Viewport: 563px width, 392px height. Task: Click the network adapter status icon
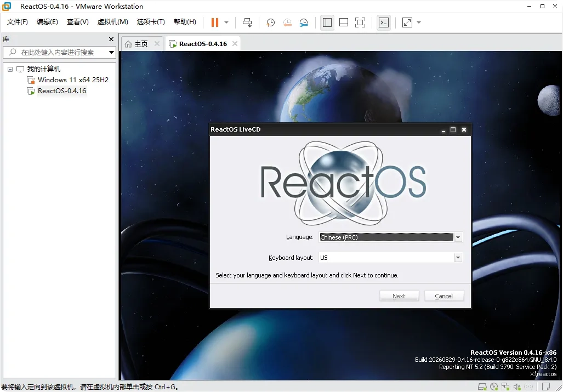[505, 387]
